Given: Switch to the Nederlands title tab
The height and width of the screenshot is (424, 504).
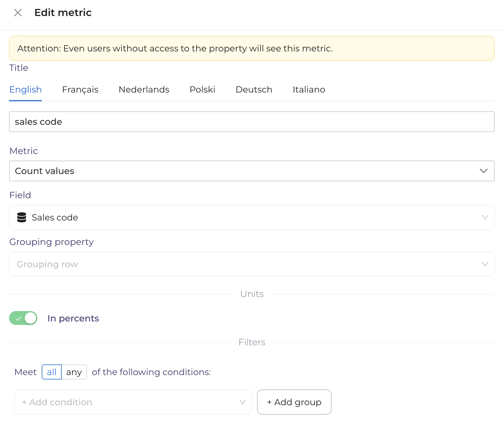Looking at the screenshot, I should [144, 90].
